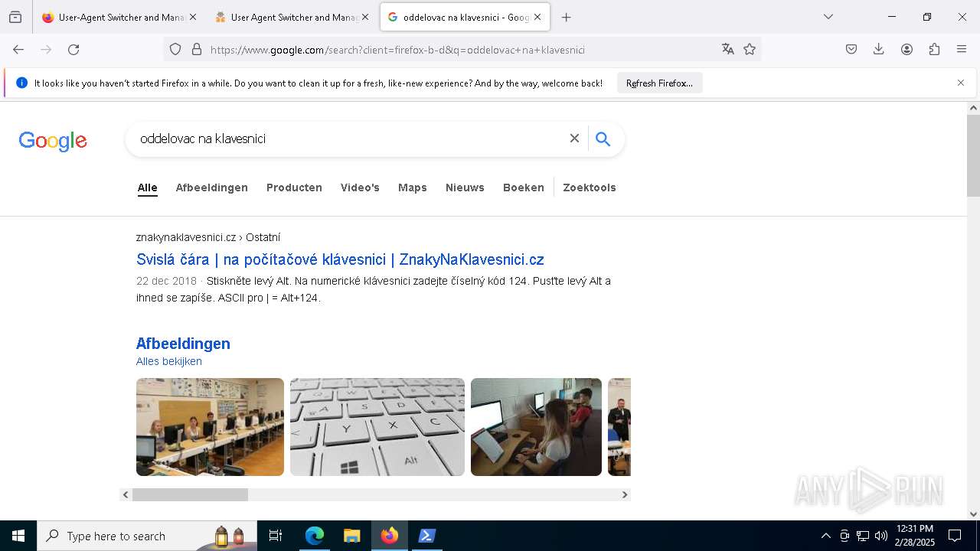The height and width of the screenshot is (551, 980).
Task: Show hidden system tray icons
Action: pyautogui.click(x=825, y=536)
